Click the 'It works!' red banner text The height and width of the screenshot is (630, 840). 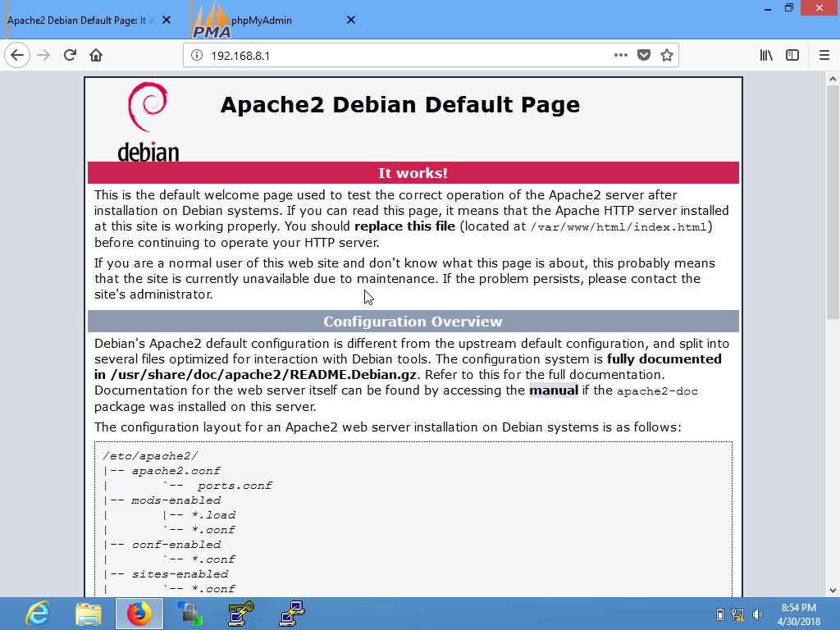413,173
